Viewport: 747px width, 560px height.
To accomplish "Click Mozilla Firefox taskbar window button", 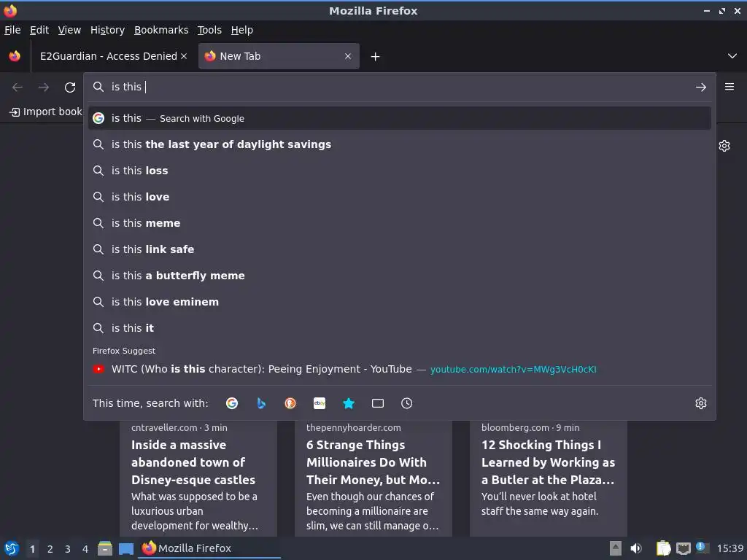I will coord(209,548).
